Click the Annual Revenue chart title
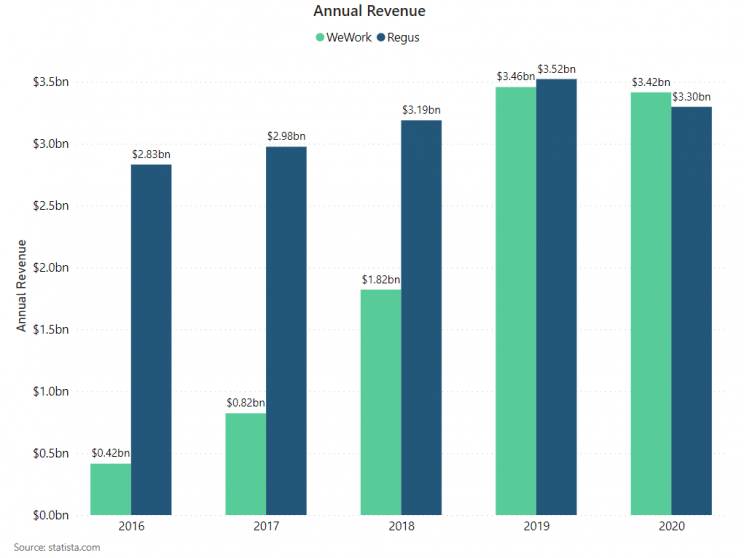This screenshot has width=744, height=558. click(x=369, y=11)
